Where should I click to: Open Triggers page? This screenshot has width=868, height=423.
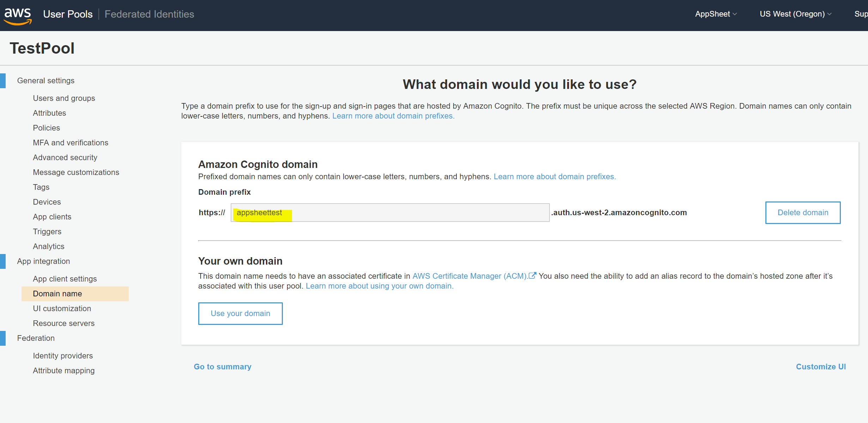click(47, 231)
